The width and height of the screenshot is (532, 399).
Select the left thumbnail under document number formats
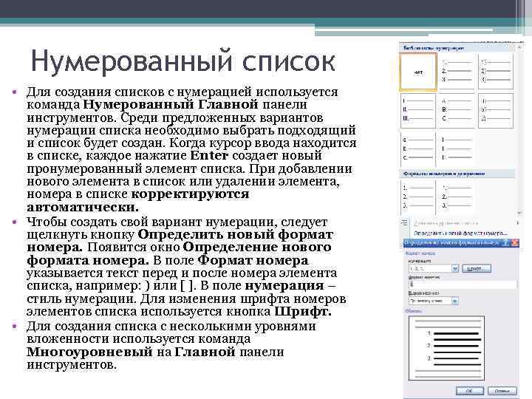pyautogui.click(x=418, y=197)
